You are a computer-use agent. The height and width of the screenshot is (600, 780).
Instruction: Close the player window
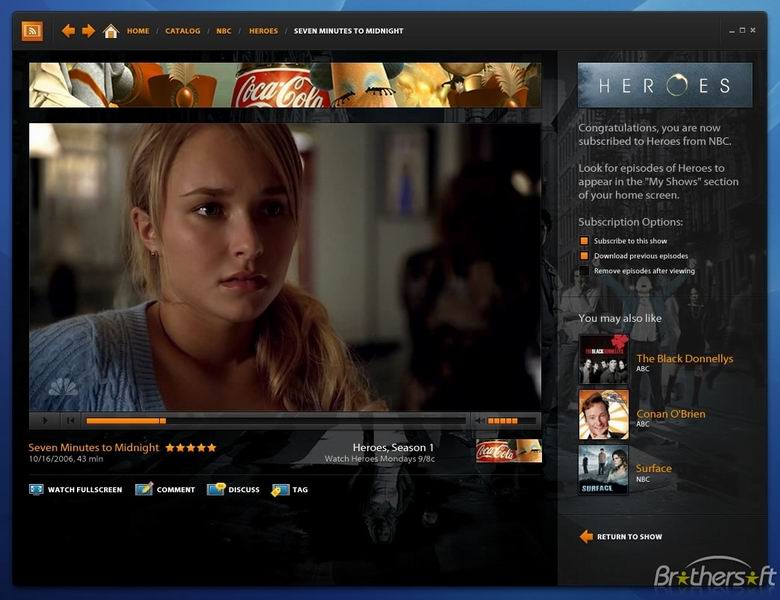tap(753, 30)
